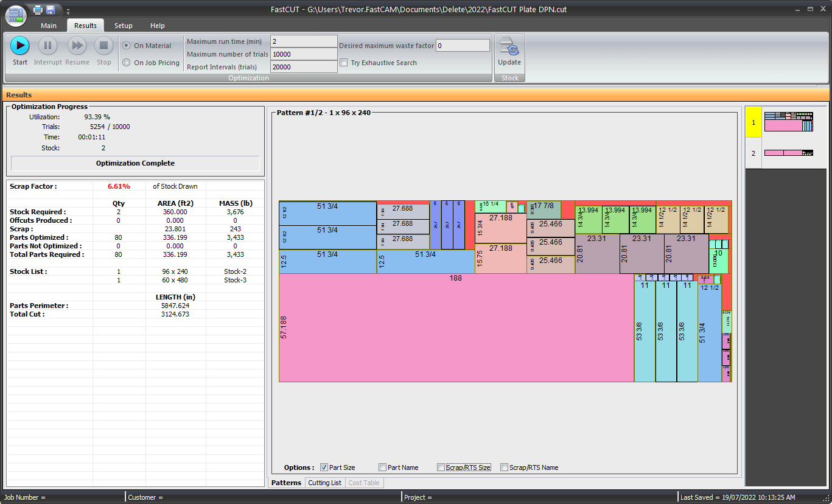
Task: Click the Maximum number of trials field
Action: (x=304, y=54)
